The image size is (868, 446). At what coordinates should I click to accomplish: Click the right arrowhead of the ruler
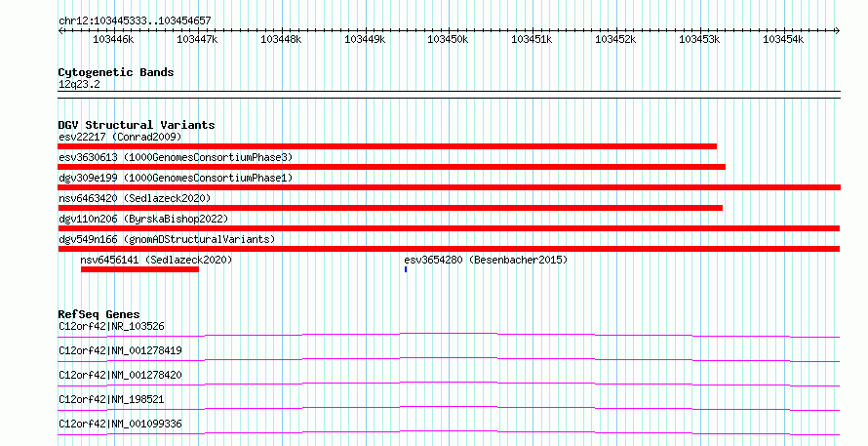click(837, 31)
